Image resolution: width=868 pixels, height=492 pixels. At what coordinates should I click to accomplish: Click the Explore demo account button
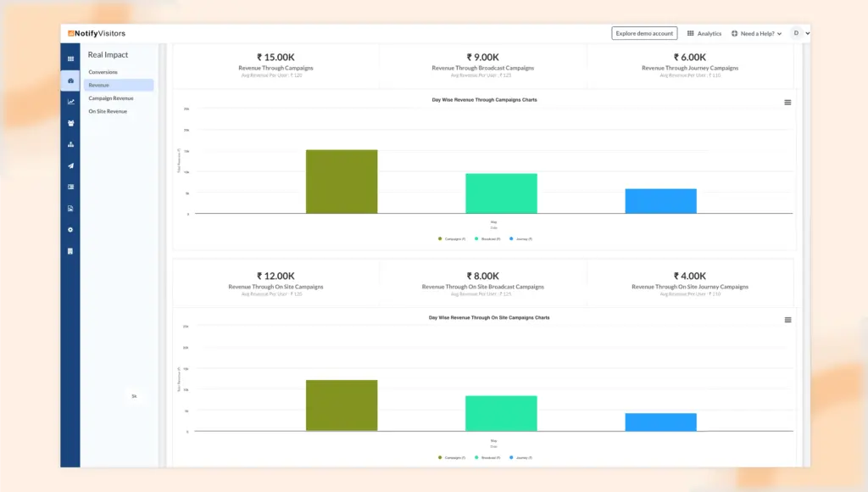[x=644, y=33]
